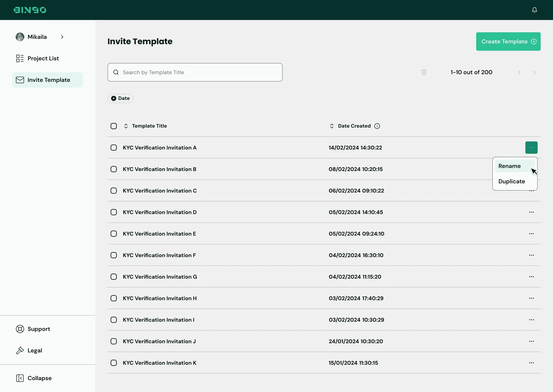
Task: Click the Support lifebuoy icon
Action: 20,329
